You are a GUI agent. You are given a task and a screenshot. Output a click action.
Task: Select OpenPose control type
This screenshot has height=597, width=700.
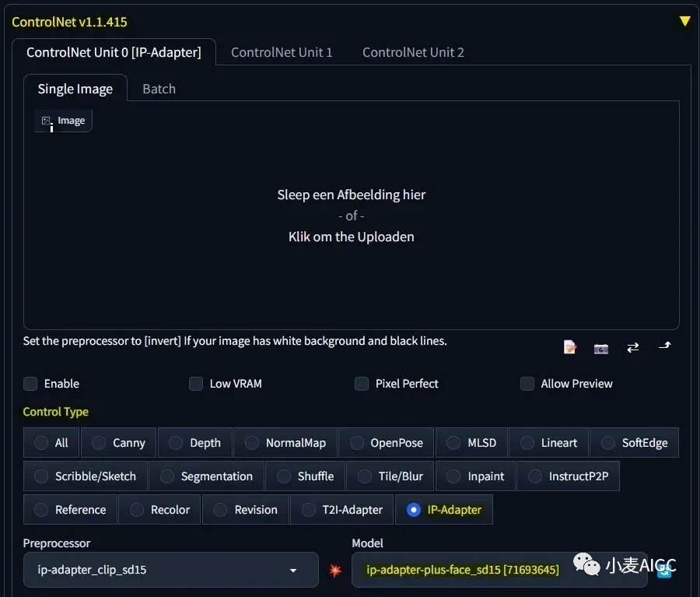(x=386, y=442)
